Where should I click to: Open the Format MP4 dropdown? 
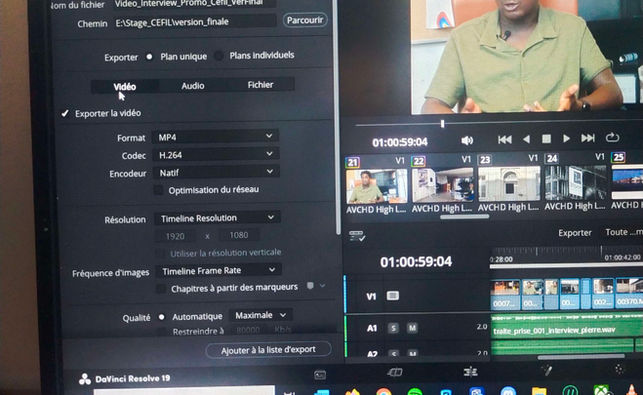point(215,137)
